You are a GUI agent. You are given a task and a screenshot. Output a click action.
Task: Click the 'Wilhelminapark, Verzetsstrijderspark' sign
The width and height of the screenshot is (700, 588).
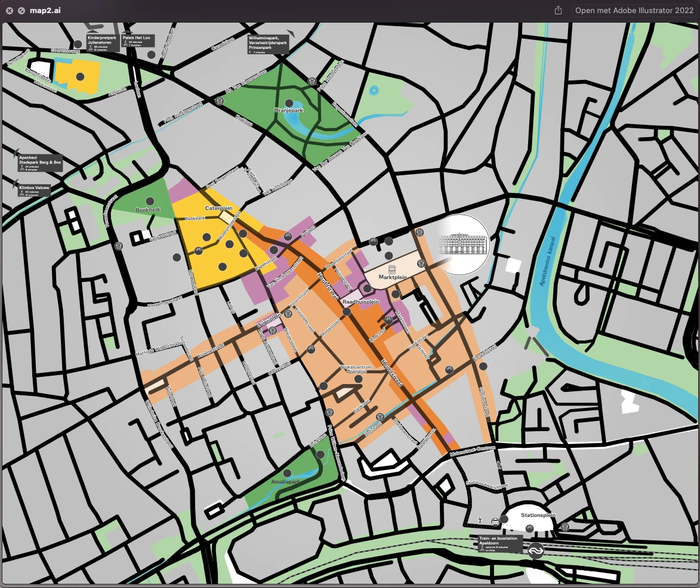coord(268,45)
